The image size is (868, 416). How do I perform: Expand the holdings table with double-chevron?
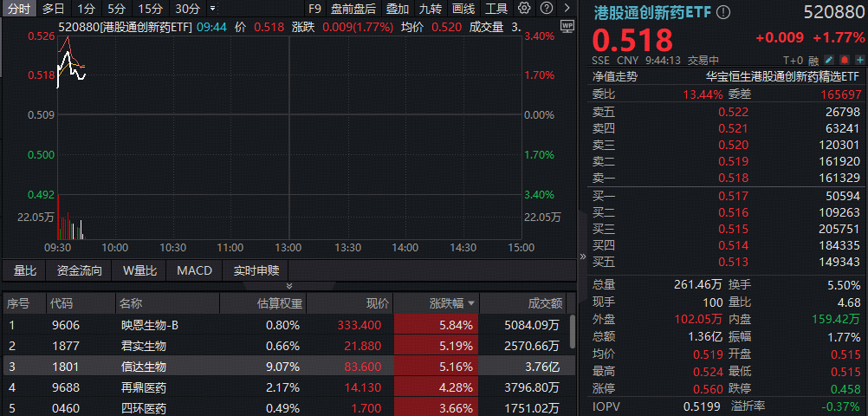click(x=289, y=286)
